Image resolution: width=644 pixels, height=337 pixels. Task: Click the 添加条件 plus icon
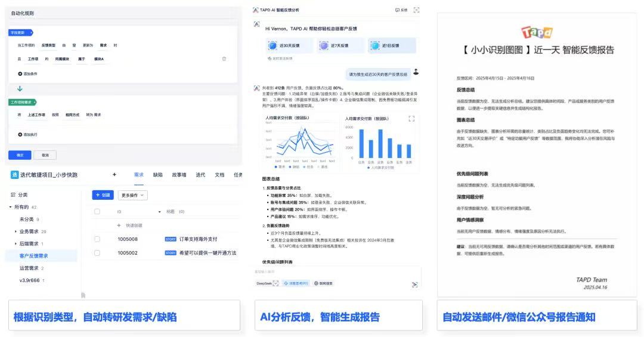20,74
